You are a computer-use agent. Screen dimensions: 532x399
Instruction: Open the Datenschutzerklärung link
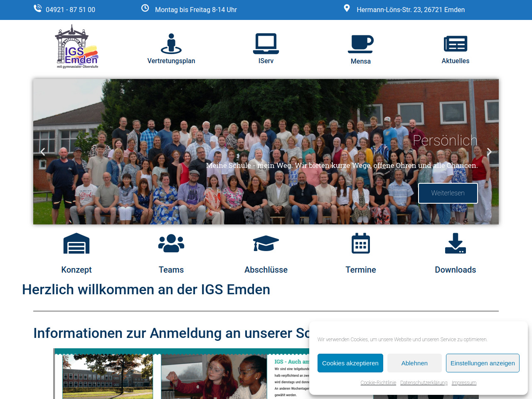pyautogui.click(x=424, y=383)
